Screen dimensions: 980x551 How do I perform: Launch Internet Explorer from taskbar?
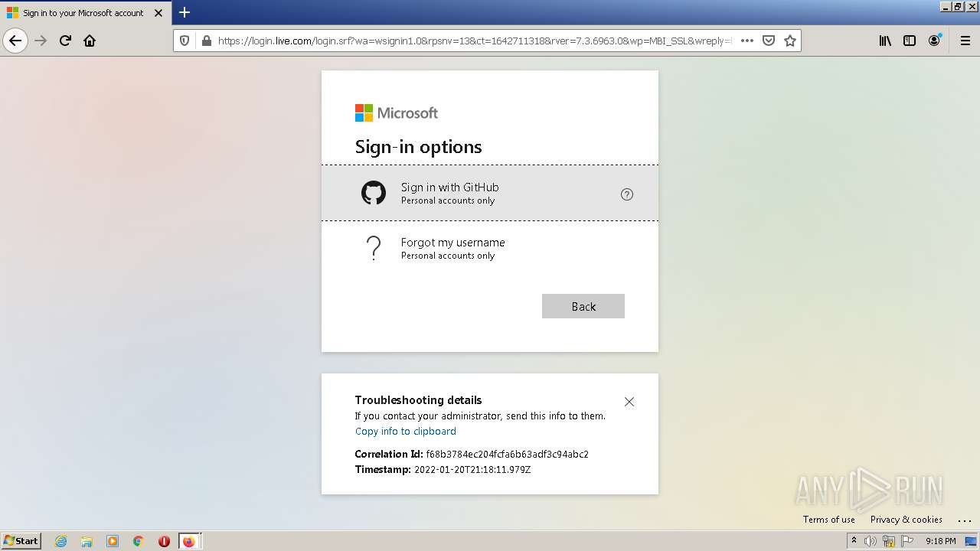click(61, 541)
